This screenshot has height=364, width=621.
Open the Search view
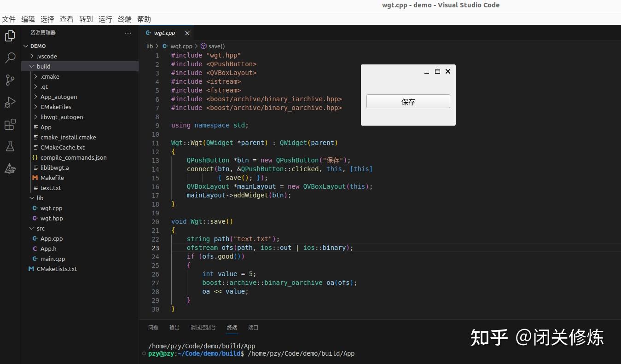click(x=10, y=58)
